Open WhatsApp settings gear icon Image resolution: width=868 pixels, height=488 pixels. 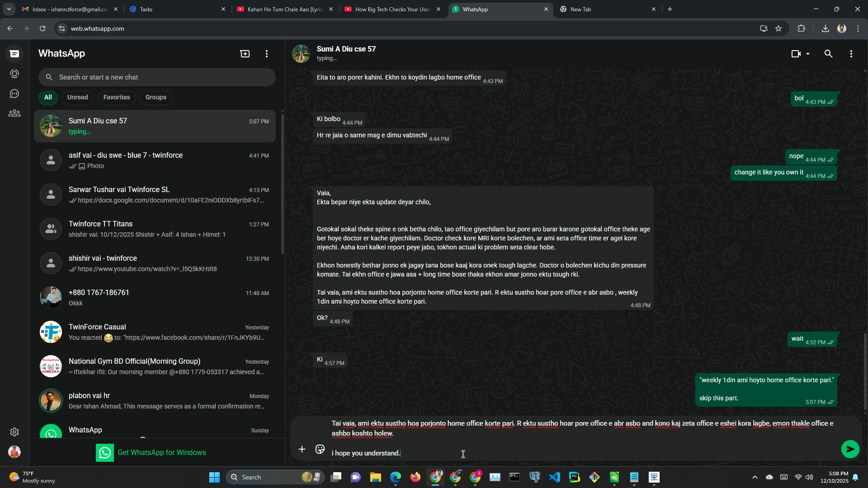pos(14,432)
